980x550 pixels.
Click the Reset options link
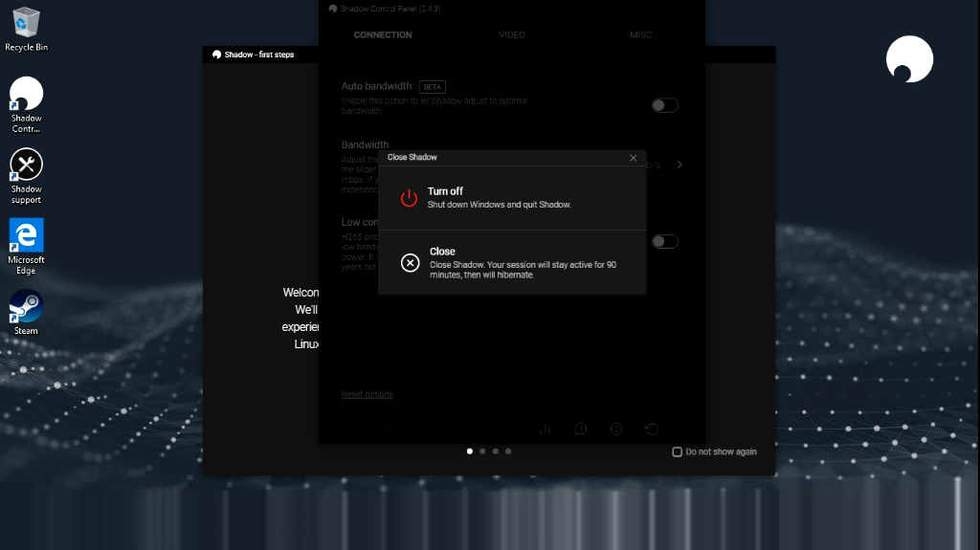[367, 394]
